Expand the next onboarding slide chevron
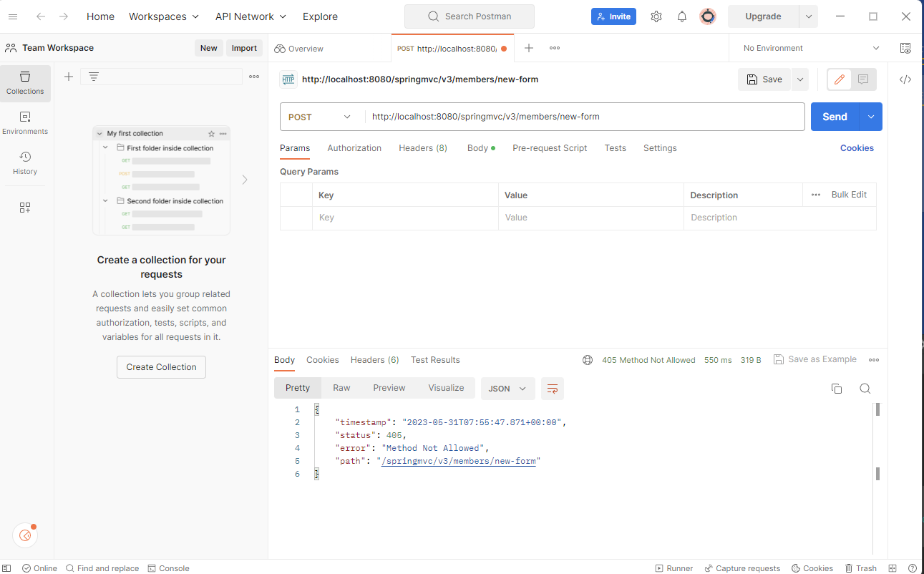Viewport: 924px width, 574px height. click(x=245, y=180)
